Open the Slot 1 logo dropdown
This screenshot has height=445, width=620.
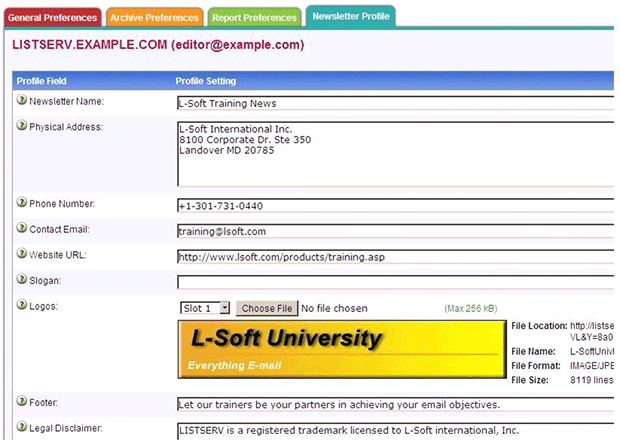tap(205, 308)
